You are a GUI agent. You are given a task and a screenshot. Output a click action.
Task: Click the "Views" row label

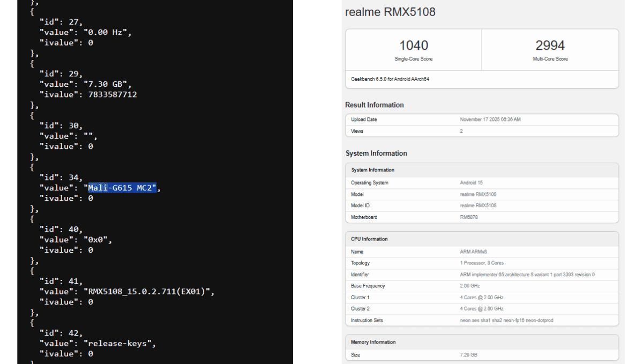coord(357,131)
